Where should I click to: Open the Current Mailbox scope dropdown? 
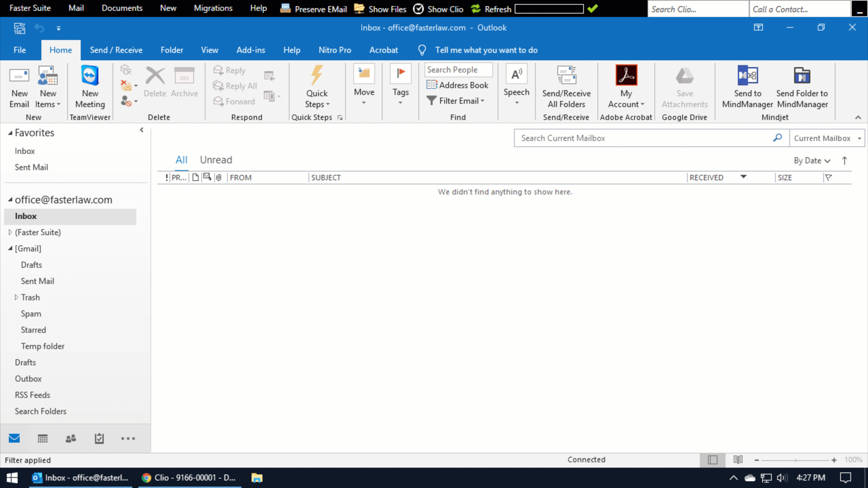coord(827,138)
